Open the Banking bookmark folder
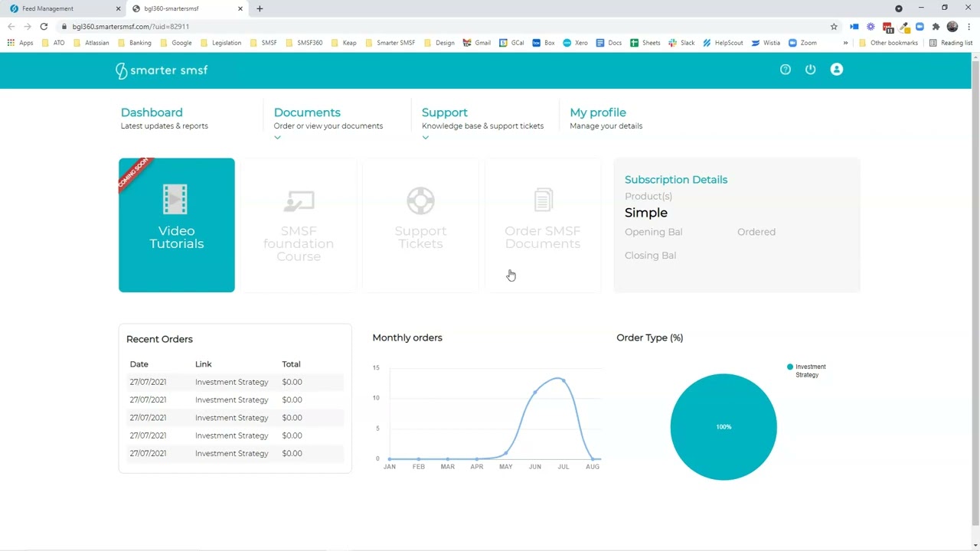This screenshot has width=980, height=551. [134, 43]
